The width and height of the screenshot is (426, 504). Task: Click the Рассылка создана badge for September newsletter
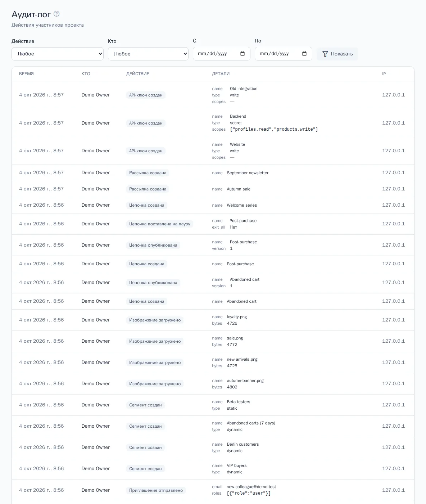[x=148, y=173]
